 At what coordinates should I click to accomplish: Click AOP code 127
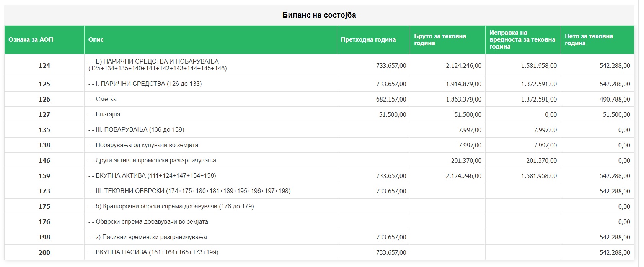click(x=44, y=115)
